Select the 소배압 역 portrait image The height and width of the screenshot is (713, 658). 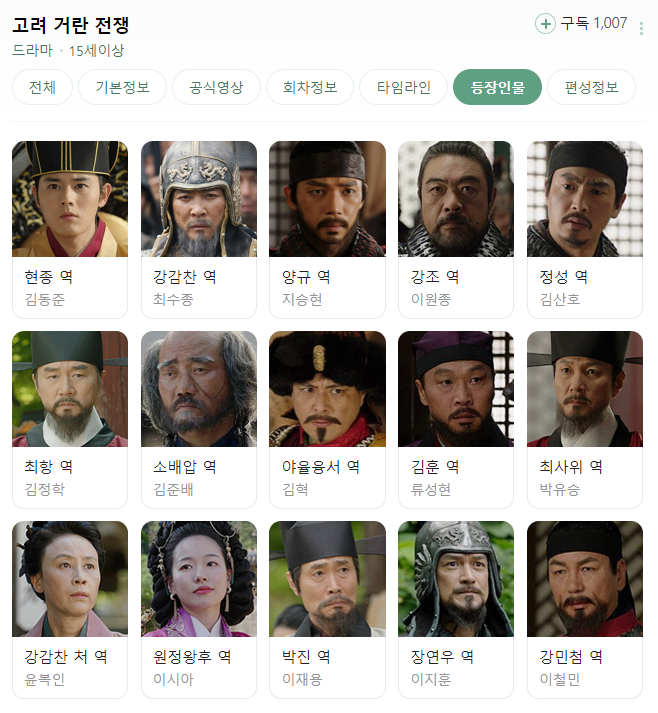199,389
